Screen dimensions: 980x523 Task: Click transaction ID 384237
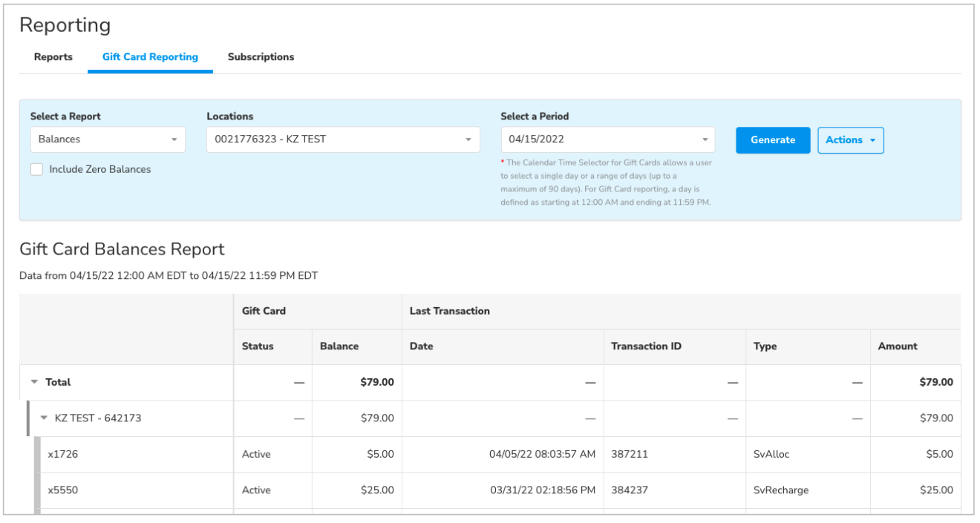click(x=630, y=490)
